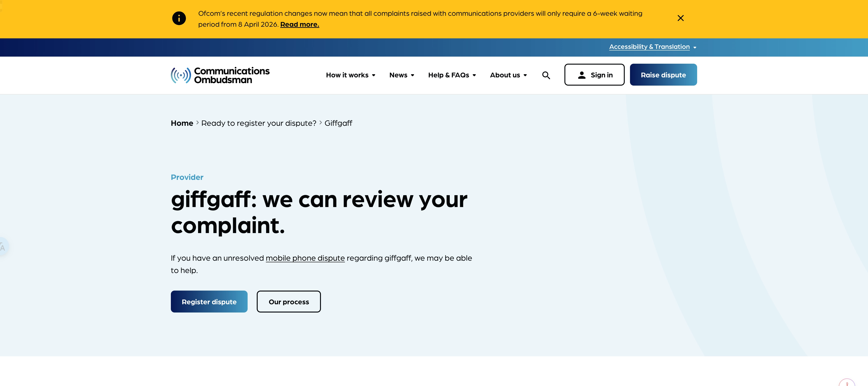Click the Communications Ombudsman logo
Image resolution: width=868 pixels, height=386 pixels.
(x=220, y=75)
